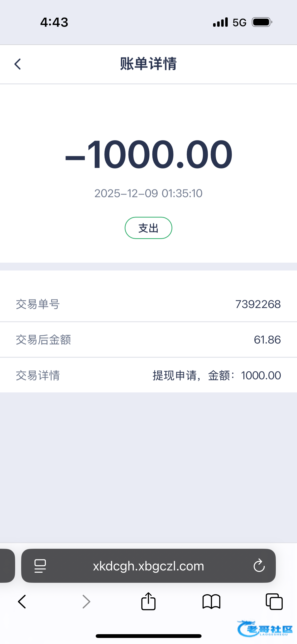Tap the home indicator bar at bottom
The width and height of the screenshot is (297, 644).
(148, 636)
